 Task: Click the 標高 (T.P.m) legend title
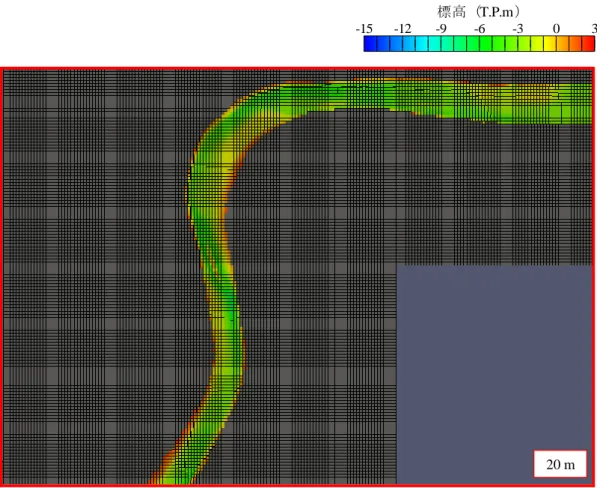pos(478,12)
